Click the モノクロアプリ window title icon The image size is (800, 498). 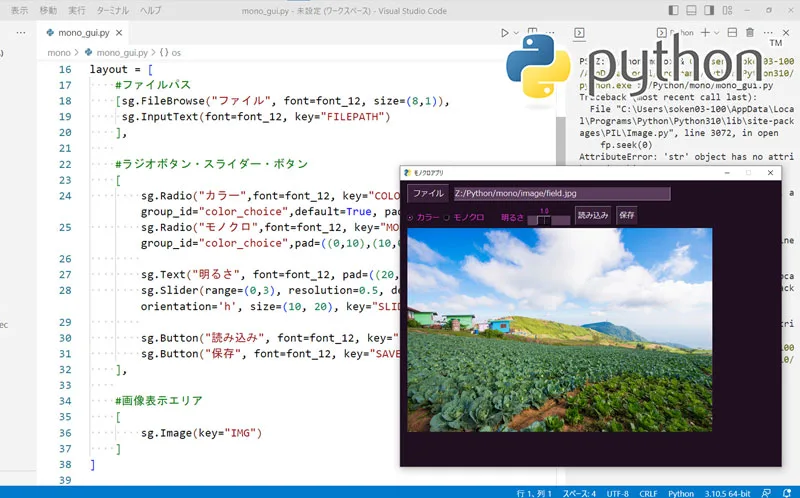[407, 173]
